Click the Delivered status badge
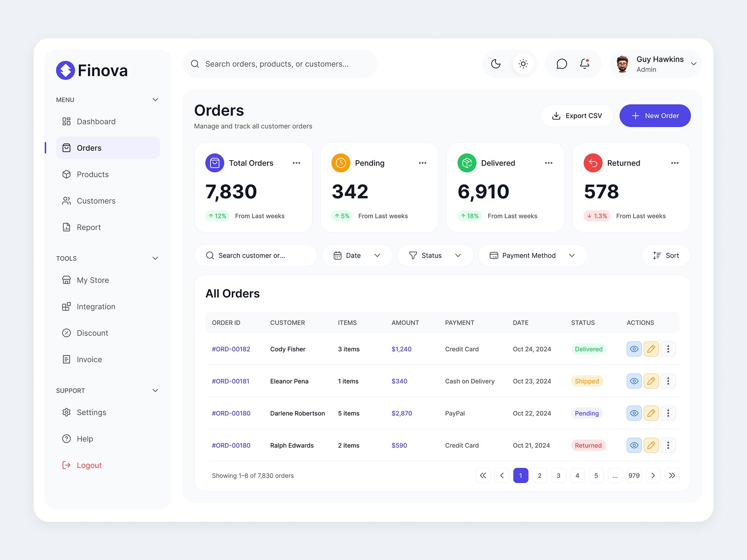The width and height of the screenshot is (747, 560). point(589,349)
